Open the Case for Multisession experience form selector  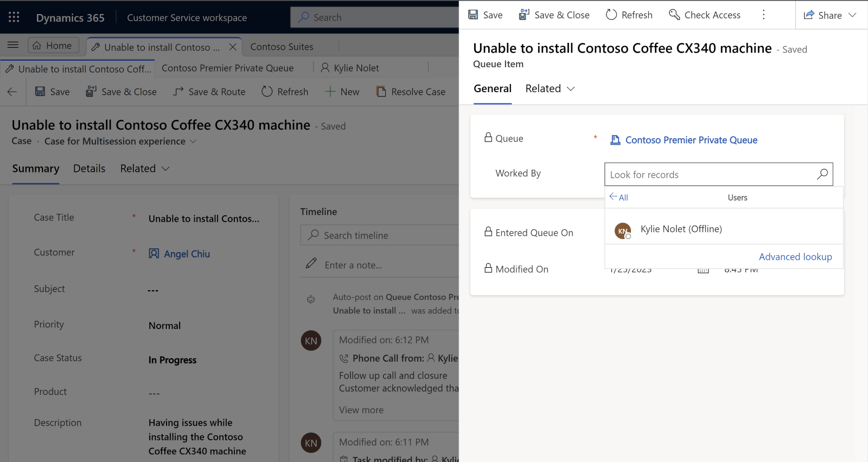tap(120, 141)
